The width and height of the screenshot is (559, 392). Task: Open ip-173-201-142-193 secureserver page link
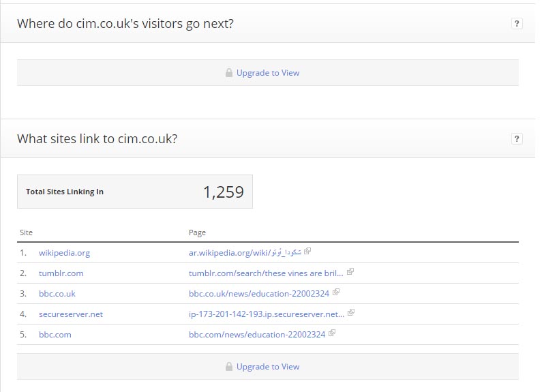pyautogui.click(x=267, y=314)
